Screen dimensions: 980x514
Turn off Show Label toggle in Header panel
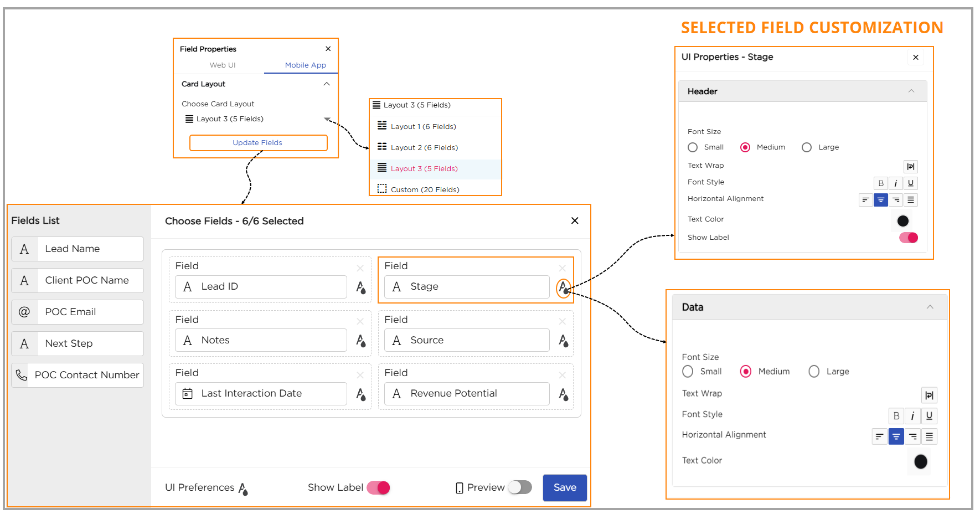[x=908, y=238]
